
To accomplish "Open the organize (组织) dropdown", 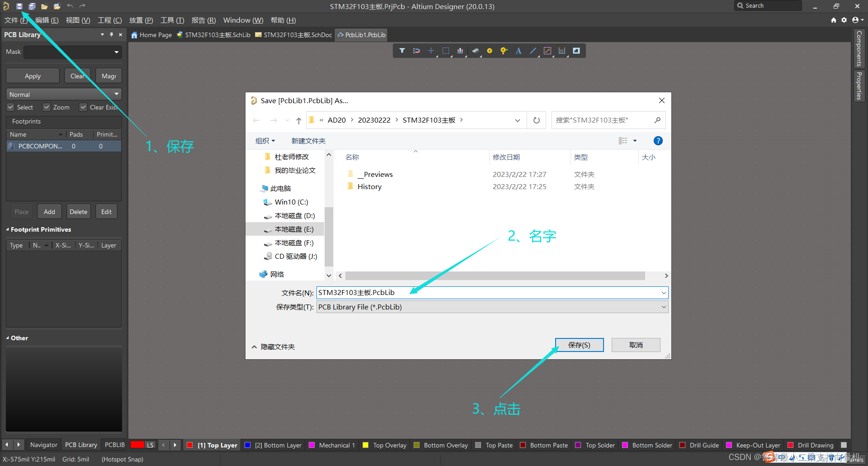I will pos(265,141).
